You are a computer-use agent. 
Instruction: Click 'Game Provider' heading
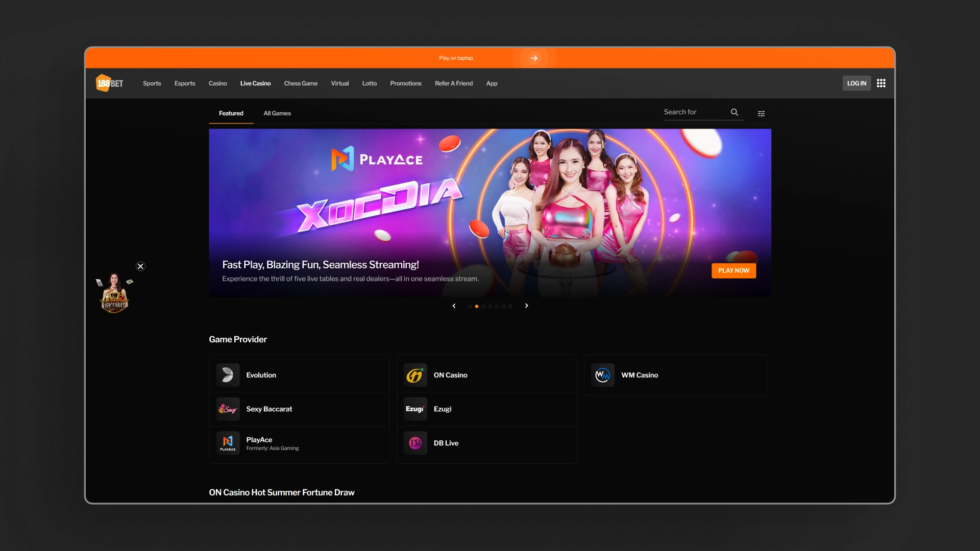click(238, 339)
